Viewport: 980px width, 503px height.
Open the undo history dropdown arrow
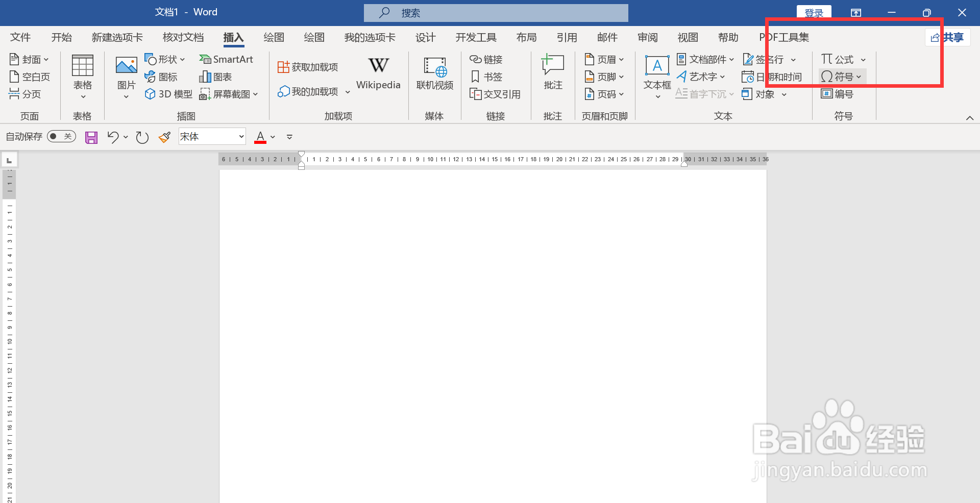(x=126, y=137)
